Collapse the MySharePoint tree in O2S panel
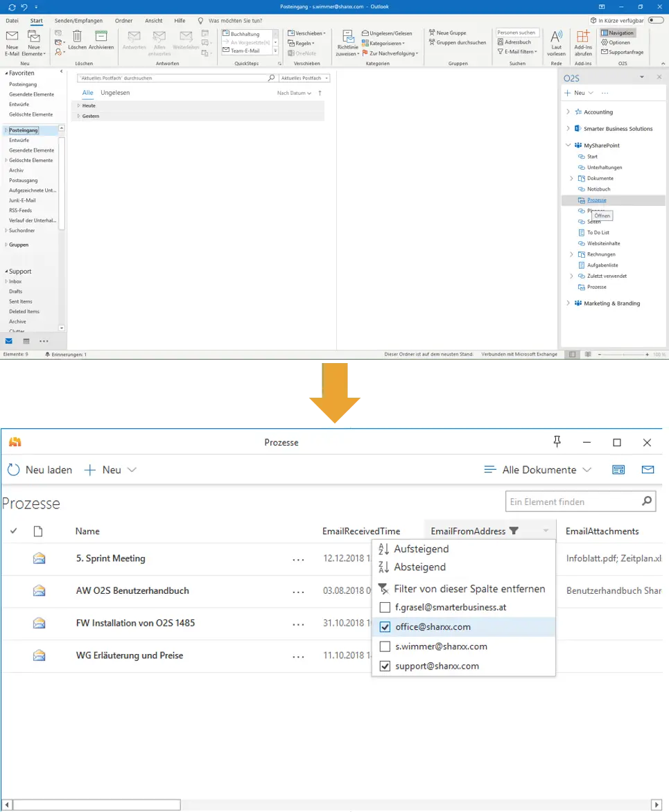 (x=568, y=145)
